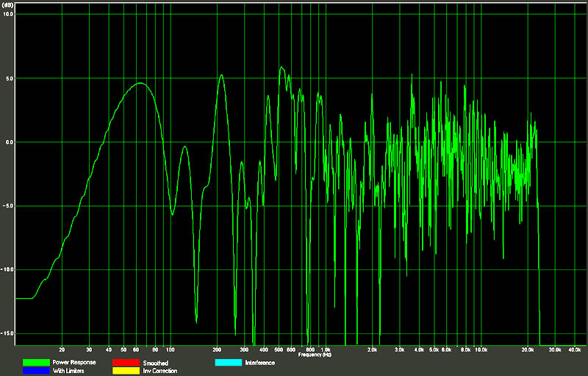Click the '30' Hz frequency label
The width and height of the screenshot is (588, 376).
tap(89, 350)
